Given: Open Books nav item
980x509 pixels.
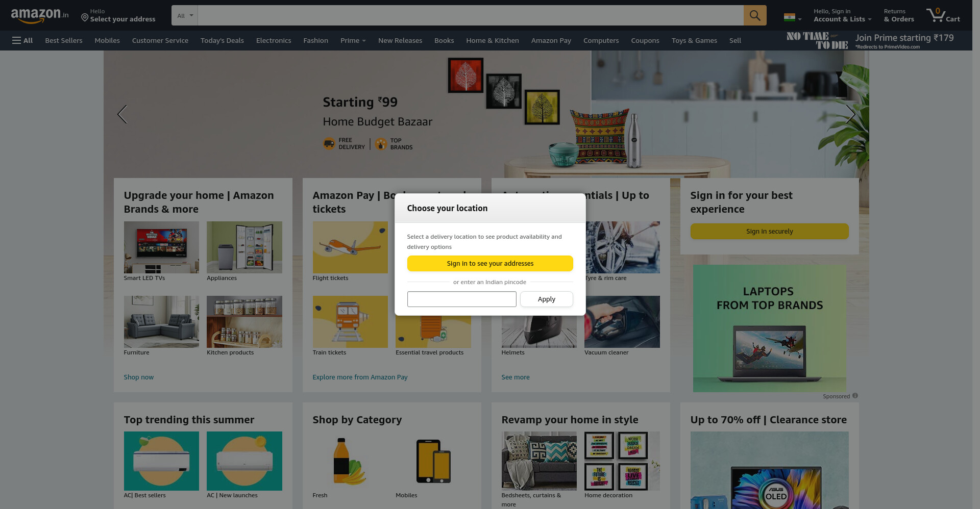Looking at the screenshot, I should pos(444,40).
